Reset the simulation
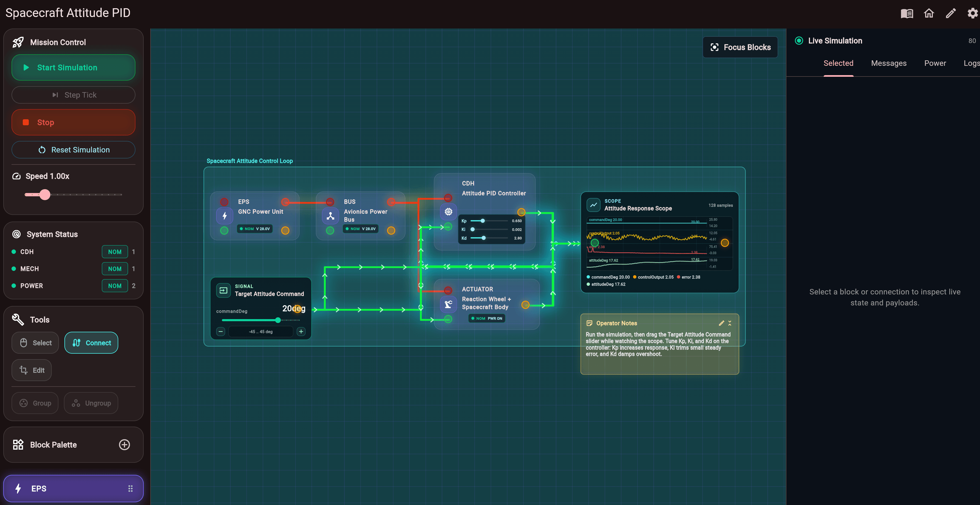 pos(73,150)
